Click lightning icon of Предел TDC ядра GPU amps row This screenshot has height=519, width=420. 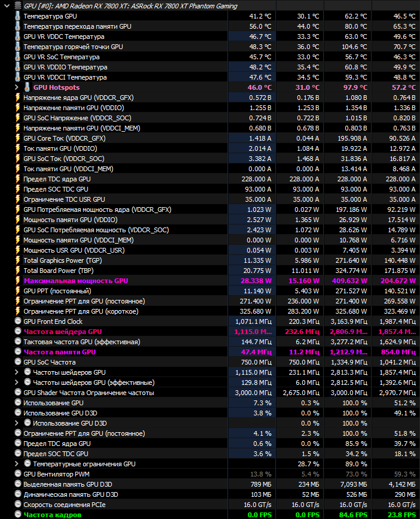click(x=18, y=179)
